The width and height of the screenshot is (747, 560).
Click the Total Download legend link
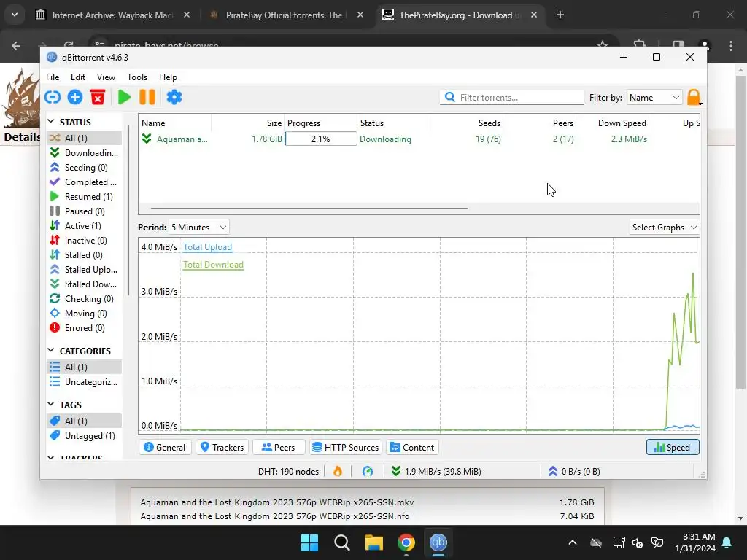[x=213, y=265]
